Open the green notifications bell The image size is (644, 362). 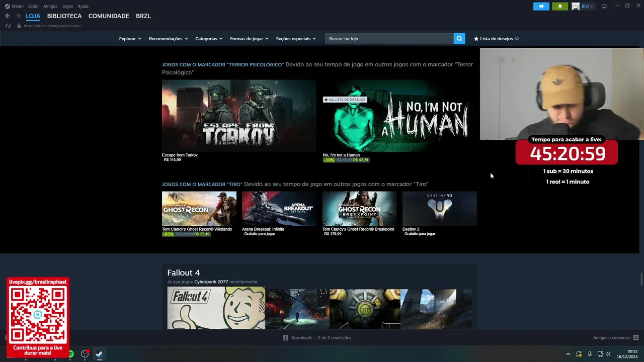[560, 7]
